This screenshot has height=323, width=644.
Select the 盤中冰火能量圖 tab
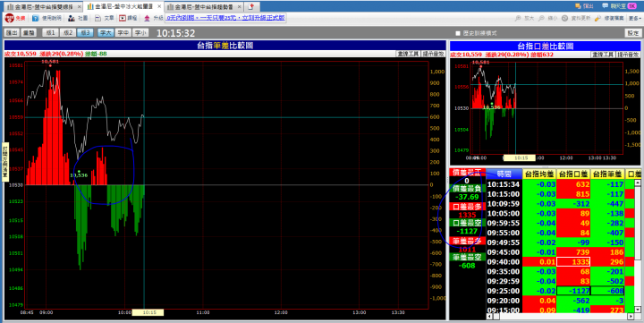coord(124,6)
